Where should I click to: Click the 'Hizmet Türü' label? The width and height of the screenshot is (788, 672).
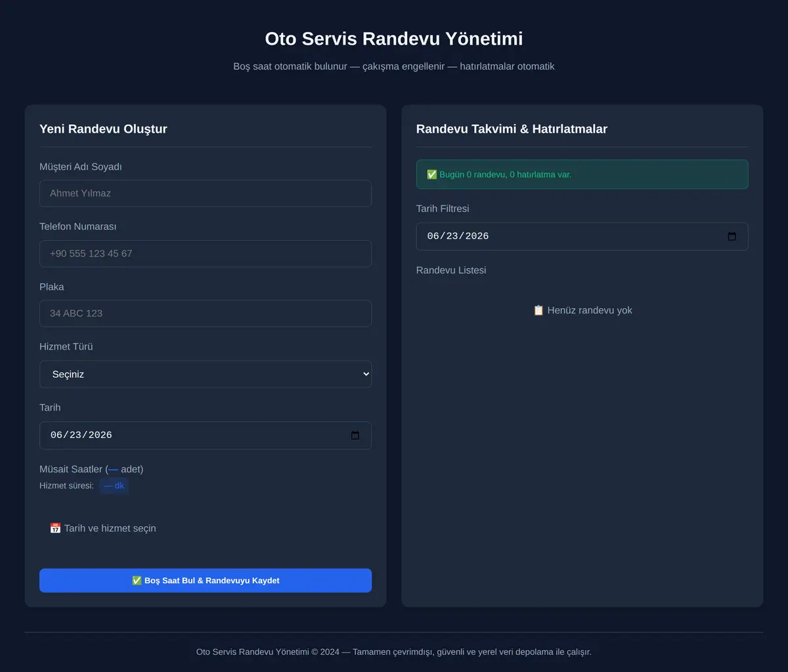click(66, 347)
